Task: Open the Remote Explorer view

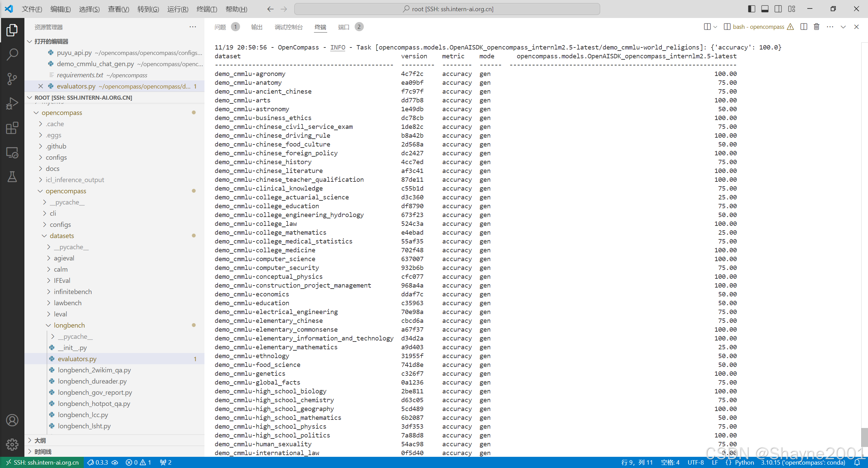Action: pos(12,153)
